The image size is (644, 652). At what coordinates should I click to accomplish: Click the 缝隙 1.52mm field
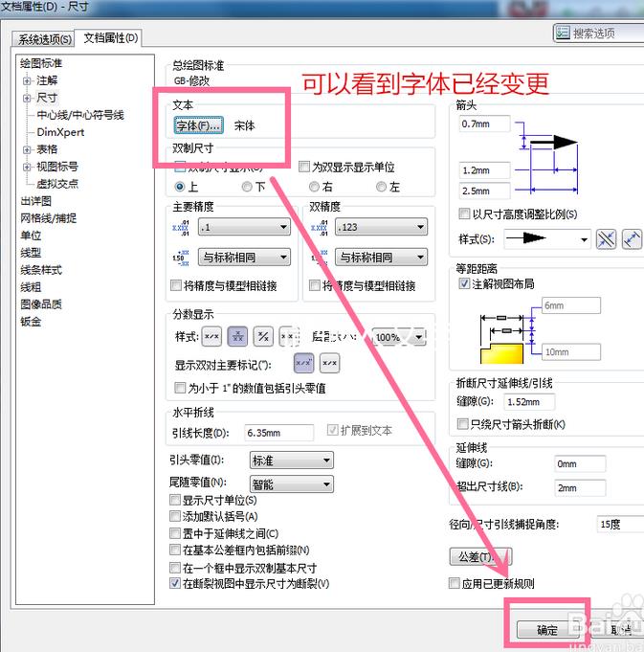(x=529, y=402)
